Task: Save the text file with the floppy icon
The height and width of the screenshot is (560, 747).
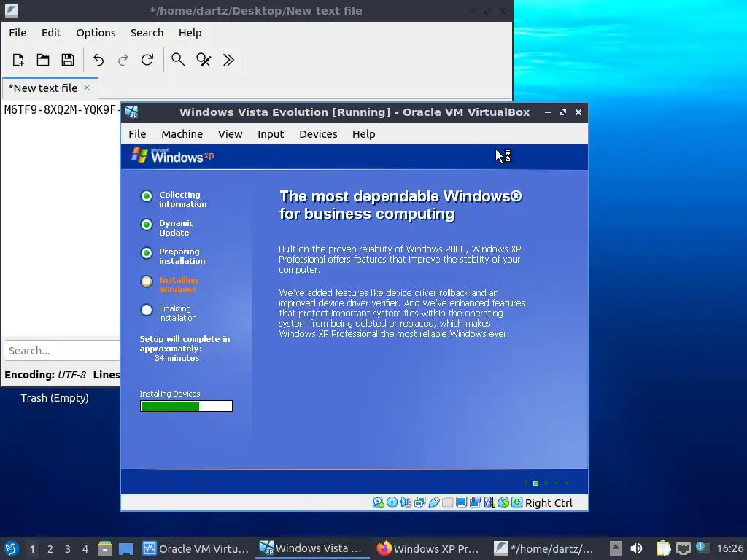Action: click(x=68, y=60)
